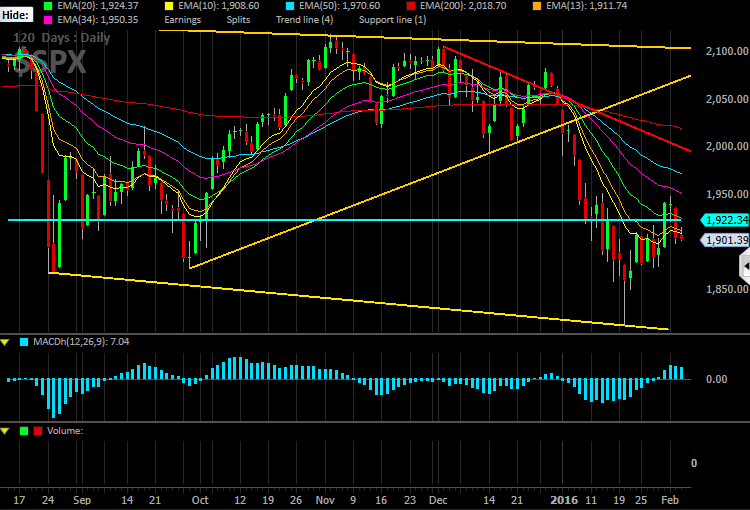This screenshot has width=750, height=510.
Task: Select the EMA(13): 1,911.74 label
Action: (x=586, y=6)
